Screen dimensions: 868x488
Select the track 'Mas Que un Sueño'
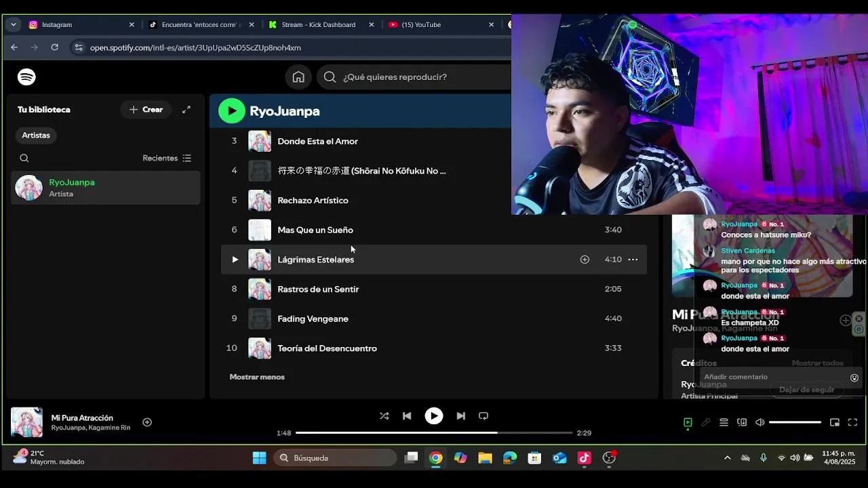(315, 230)
